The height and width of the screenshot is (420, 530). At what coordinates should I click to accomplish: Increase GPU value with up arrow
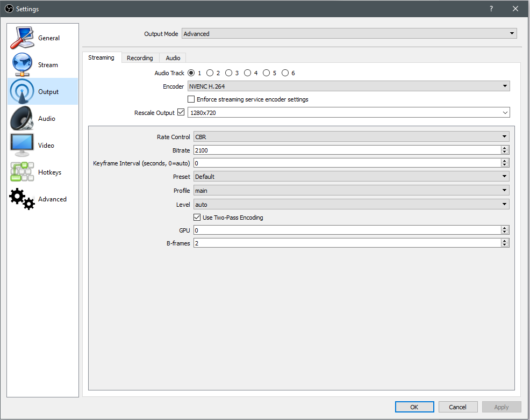click(505, 228)
